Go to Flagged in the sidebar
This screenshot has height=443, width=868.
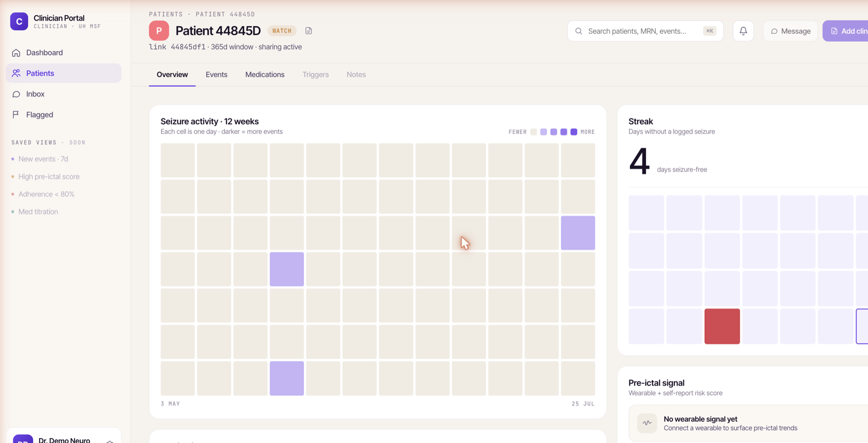coord(63,114)
